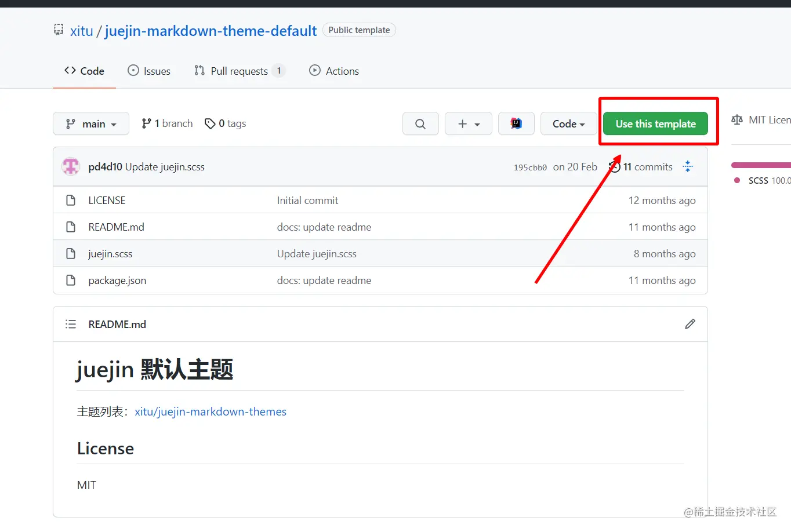This screenshot has height=532, width=791.
Task: Open the MIT License sidebar link
Action: [761, 120]
